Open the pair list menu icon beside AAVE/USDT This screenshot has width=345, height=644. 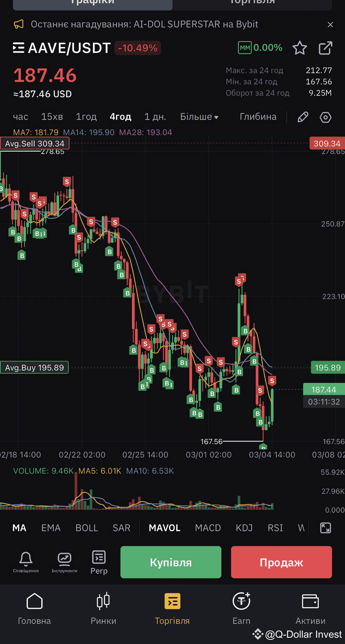[18, 48]
